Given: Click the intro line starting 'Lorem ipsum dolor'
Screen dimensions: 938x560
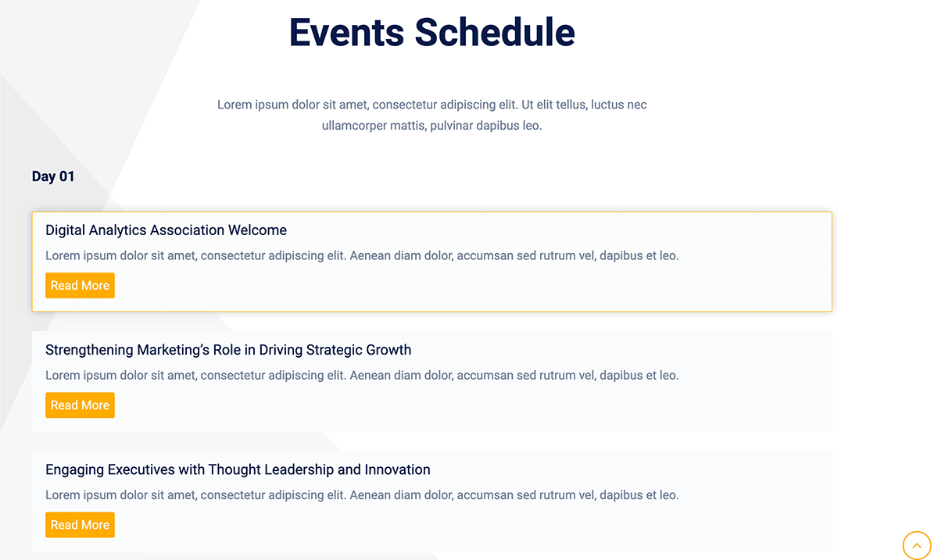Looking at the screenshot, I should point(431,105).
